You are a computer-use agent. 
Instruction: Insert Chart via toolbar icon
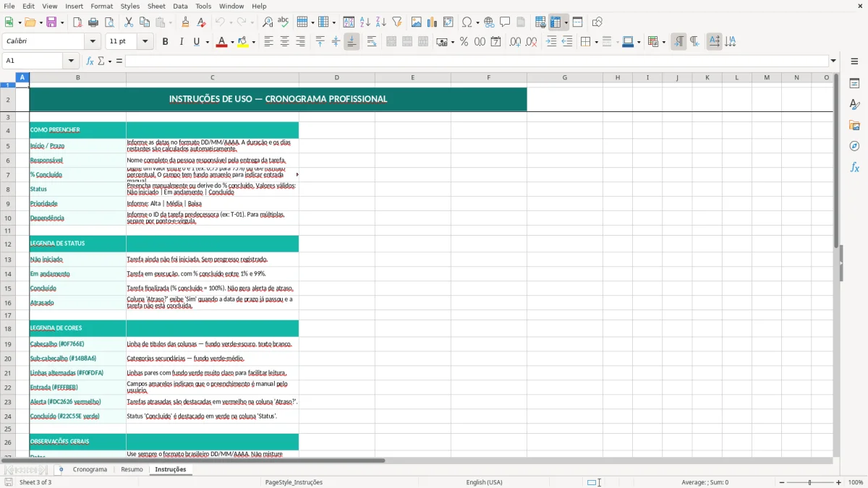click(433, 22)
